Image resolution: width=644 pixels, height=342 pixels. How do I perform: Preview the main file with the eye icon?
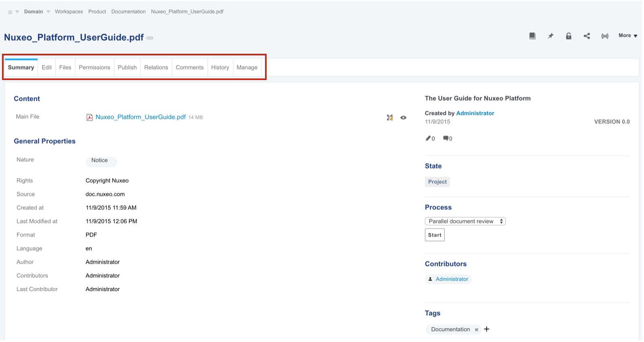point(403,118)
